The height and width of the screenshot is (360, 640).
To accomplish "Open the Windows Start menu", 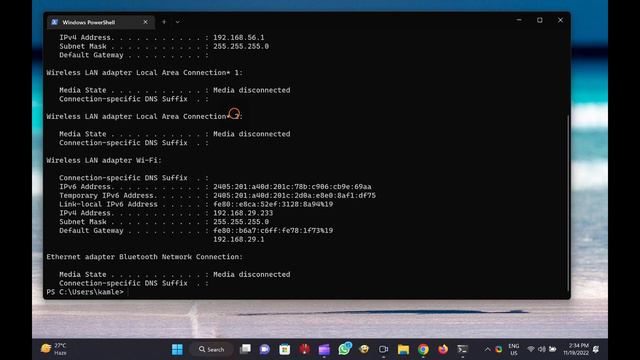I will [177, 349].
